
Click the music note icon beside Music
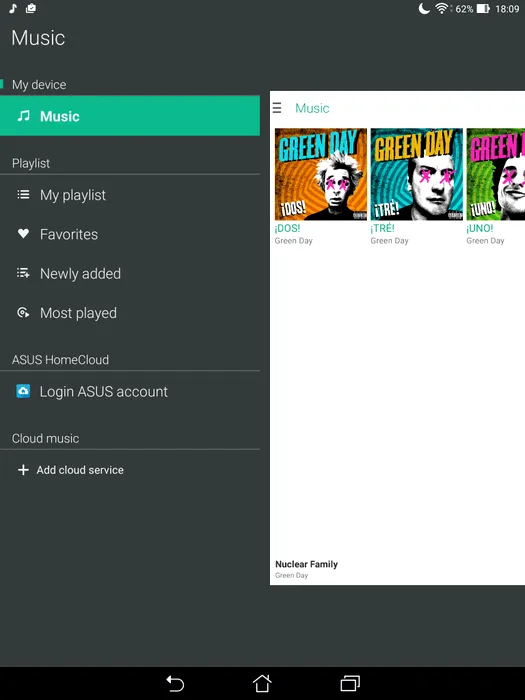click(x=23, y=116)
